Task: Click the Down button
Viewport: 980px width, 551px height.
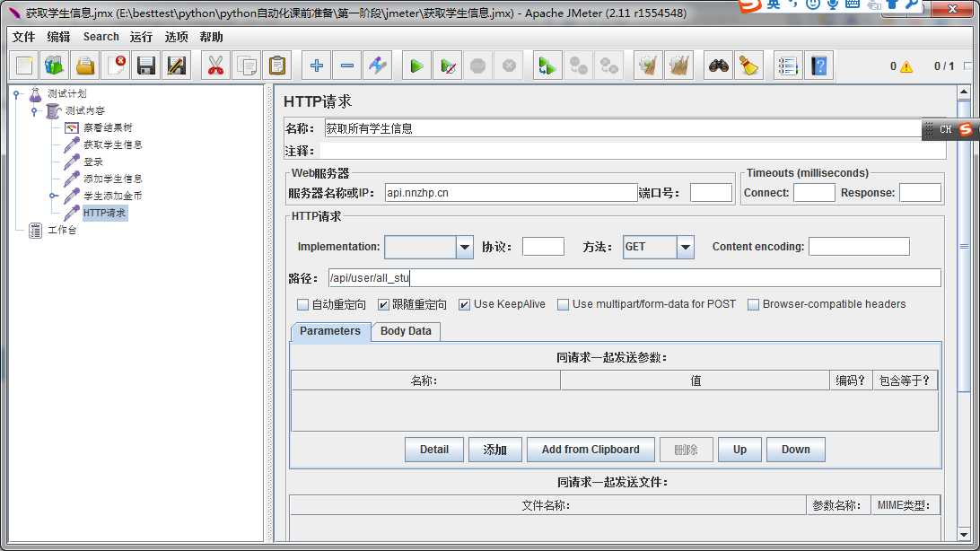Action: coord(796,450)
